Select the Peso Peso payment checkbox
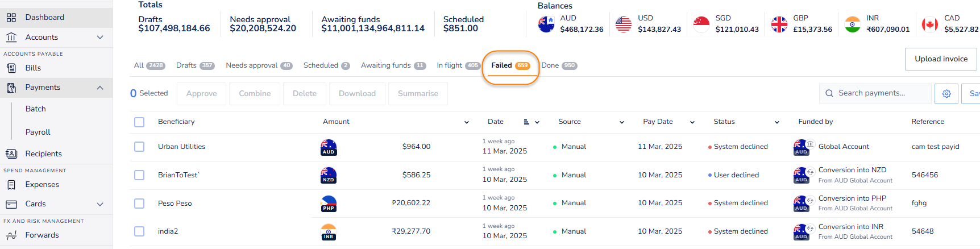 [x=139, y=204]
